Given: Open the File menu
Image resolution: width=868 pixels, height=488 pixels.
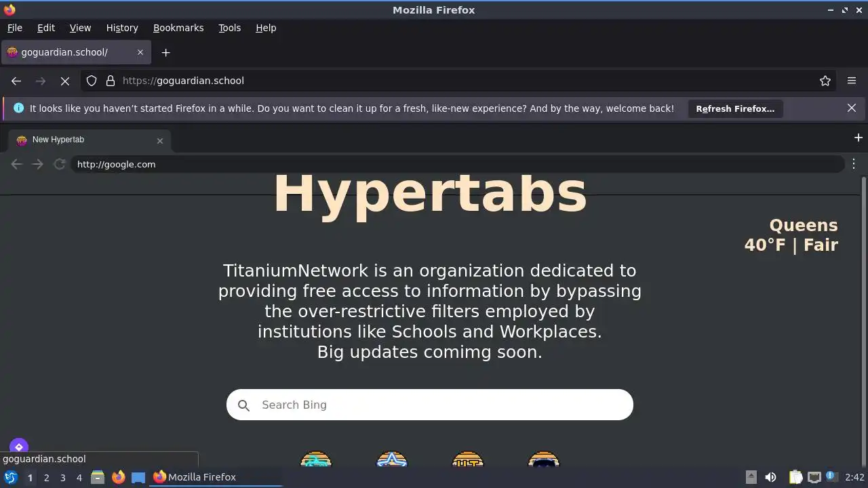Looking at the screenshot, I should [x=14, y=28].
